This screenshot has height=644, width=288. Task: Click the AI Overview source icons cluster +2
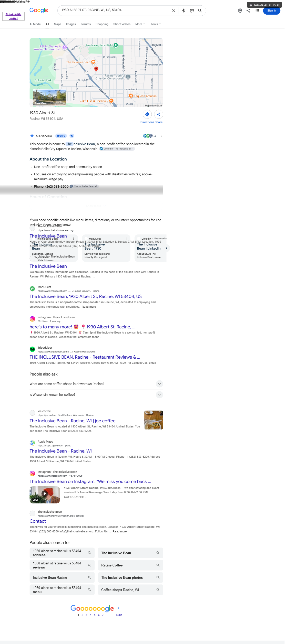150,136
